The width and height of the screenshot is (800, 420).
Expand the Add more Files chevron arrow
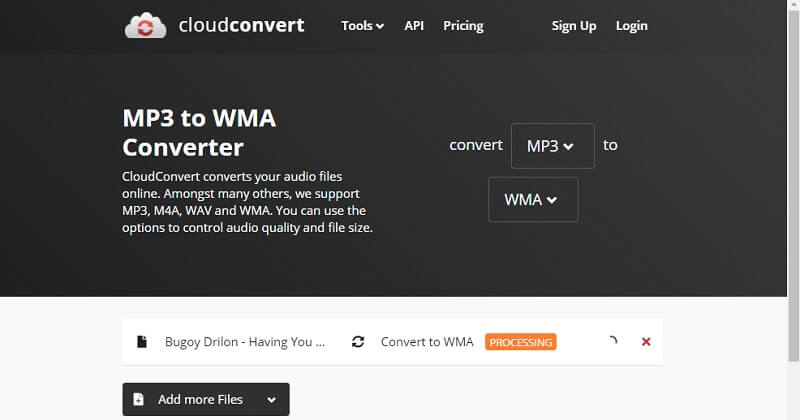[271, 400]
